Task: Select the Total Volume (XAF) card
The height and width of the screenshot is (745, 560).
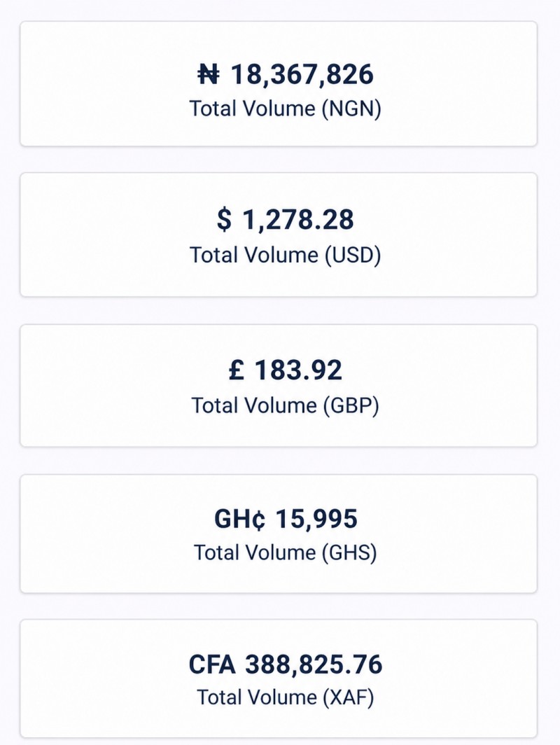Action: [x=279, y=678]
